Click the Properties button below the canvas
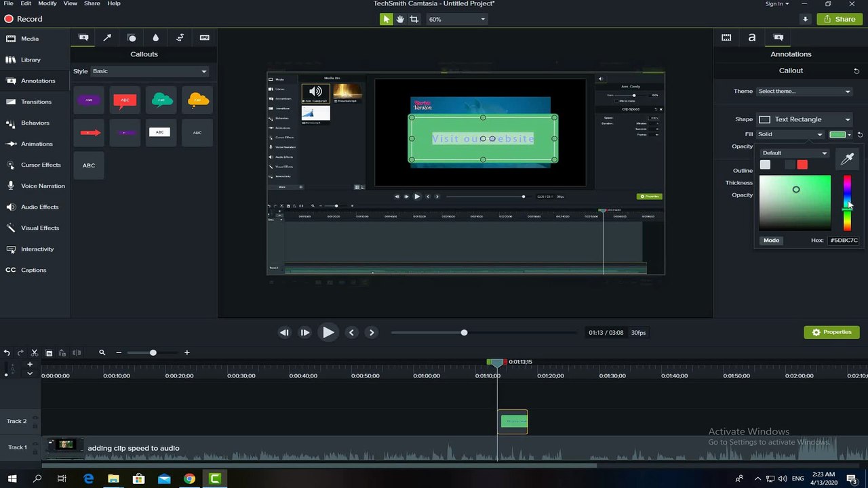868x488 pixels. (x=831, y=332)
